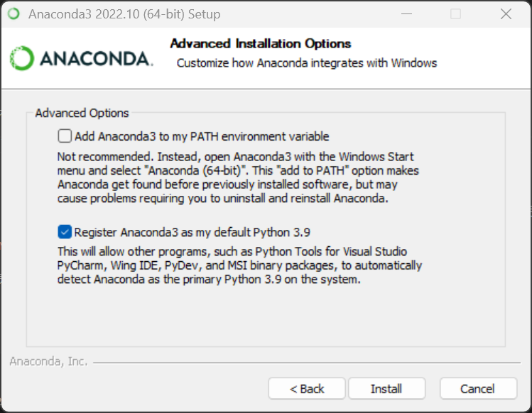Click the large Anaconda logo in the header

coord(81,58)
